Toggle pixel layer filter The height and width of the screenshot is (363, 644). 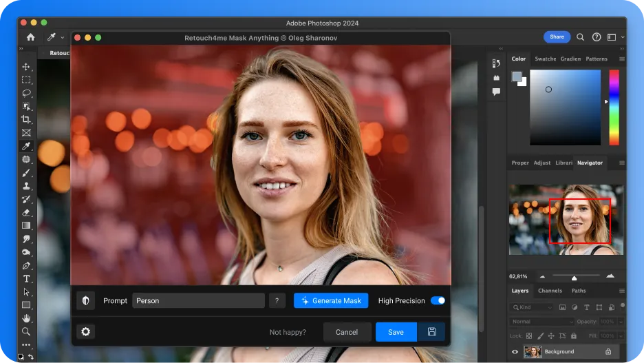tap(562, 307)
